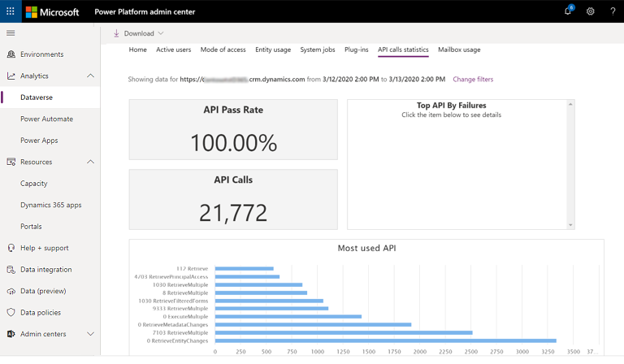Open the settings gear

590,11
